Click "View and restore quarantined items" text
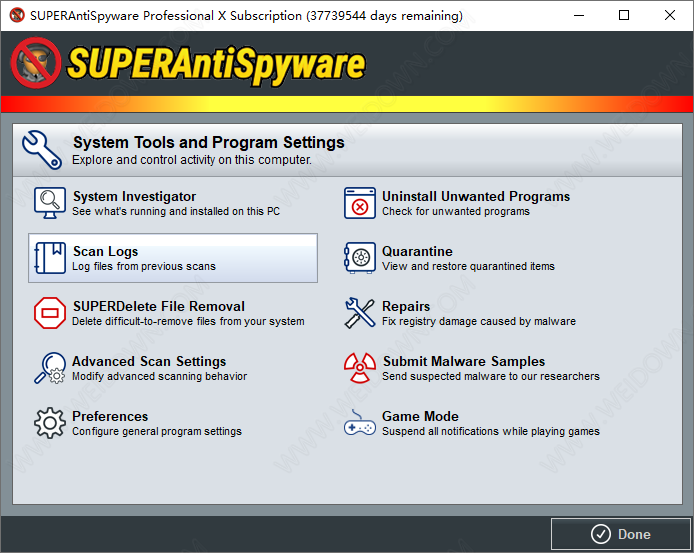Image resolution: width=694 pixels, height=553 pixels. tap(468, 266)
